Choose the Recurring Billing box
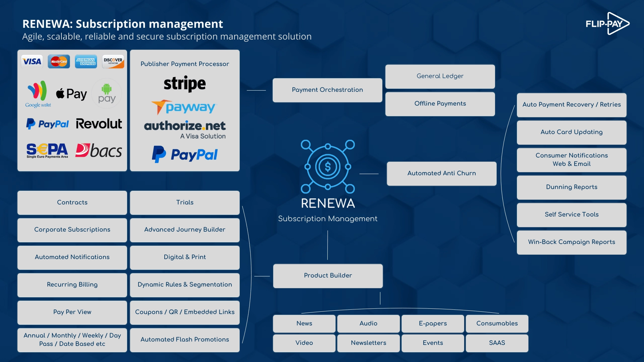 pos(72,285)
